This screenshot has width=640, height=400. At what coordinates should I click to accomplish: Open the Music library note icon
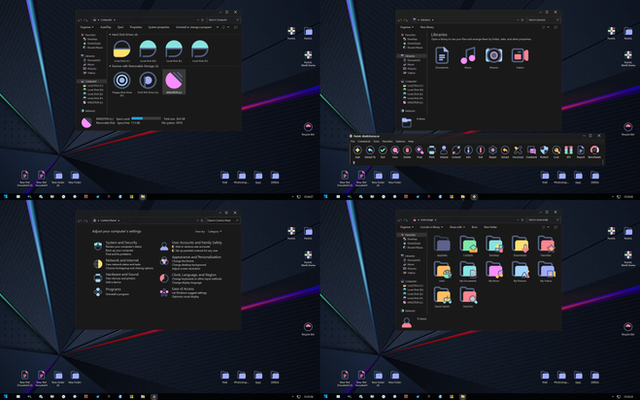[468, 56]
